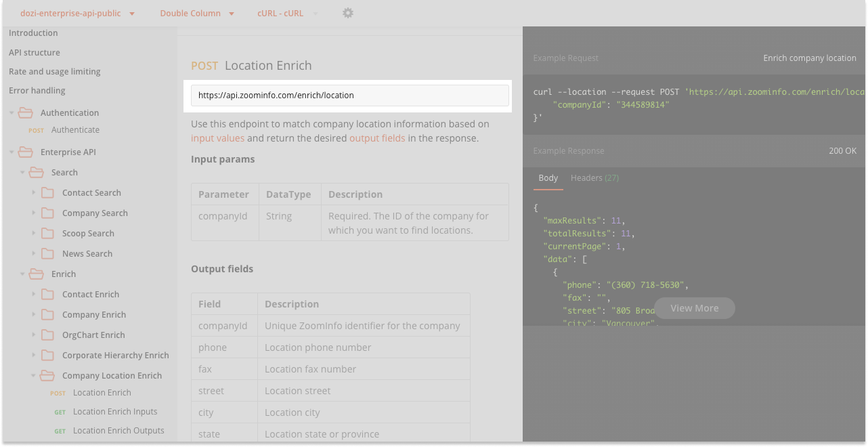
Task: Open the Double Column layout dropdown
Action: [x=196, y=13]
